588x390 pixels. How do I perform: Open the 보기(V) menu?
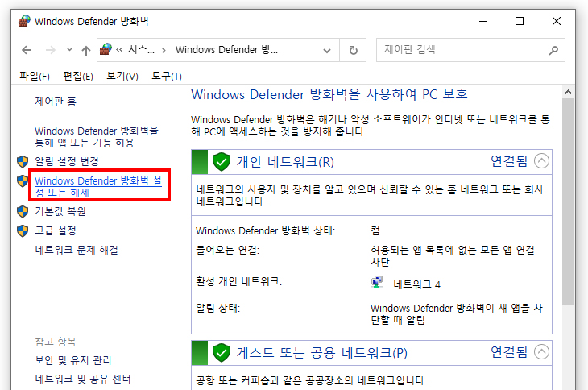click(122, 77)
